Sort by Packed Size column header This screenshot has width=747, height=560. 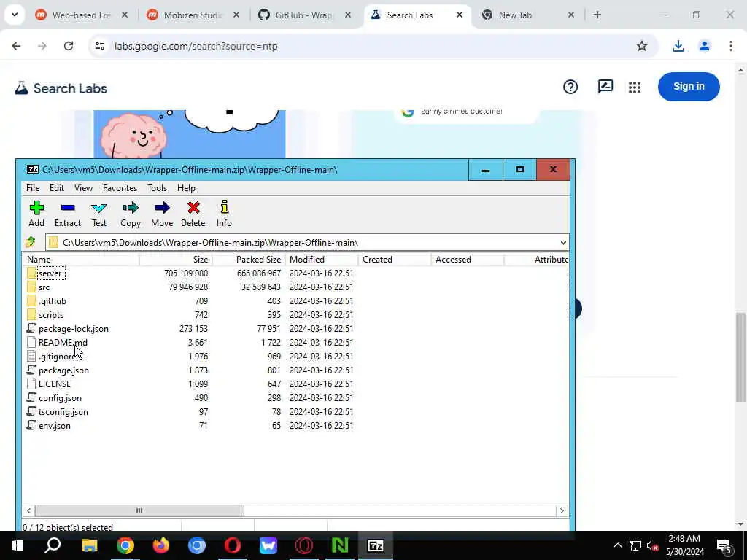tap(249, 260)
